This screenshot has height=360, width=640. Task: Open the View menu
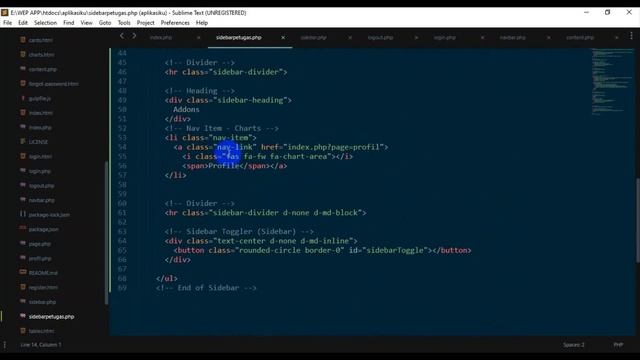86,23
